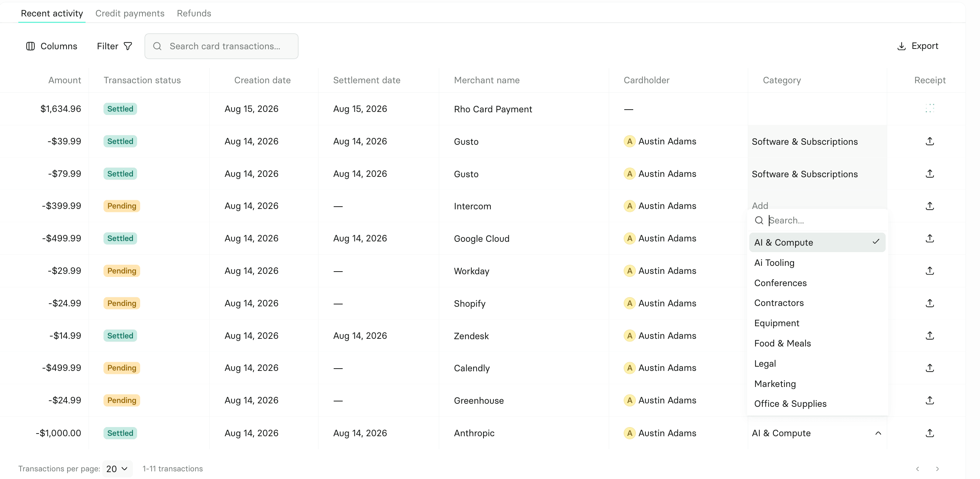This screenshot has width=980, height=479.
Task: Upload receipt for the Intercom transaction
Action: pos(930,206)
